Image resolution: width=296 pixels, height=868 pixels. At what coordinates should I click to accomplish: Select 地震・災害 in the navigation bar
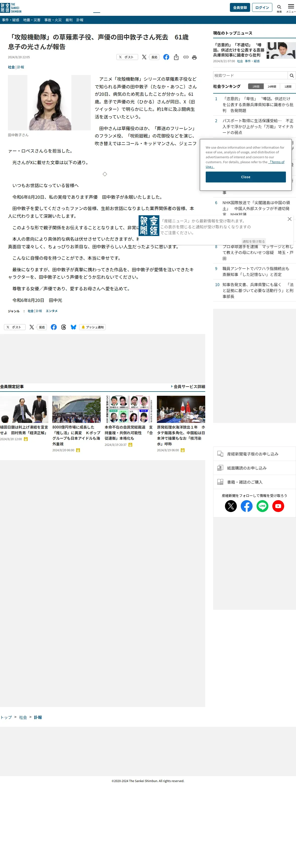32,20
